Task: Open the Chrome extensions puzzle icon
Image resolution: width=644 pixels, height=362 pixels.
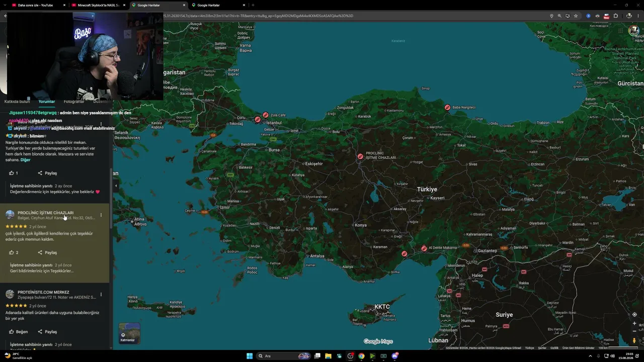Action: coord(615,16)
